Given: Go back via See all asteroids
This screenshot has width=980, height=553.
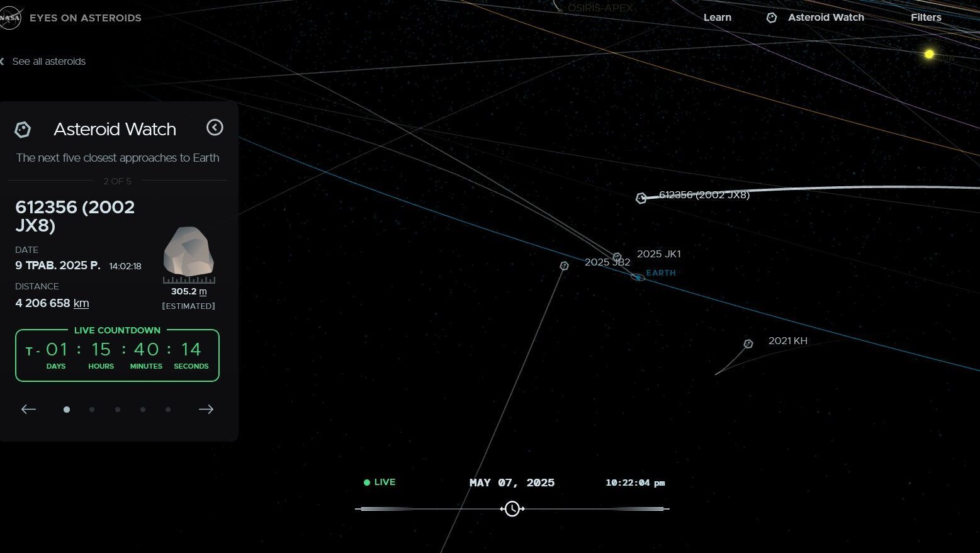Looking at the screenshot, I should click(x=43, y=61).
